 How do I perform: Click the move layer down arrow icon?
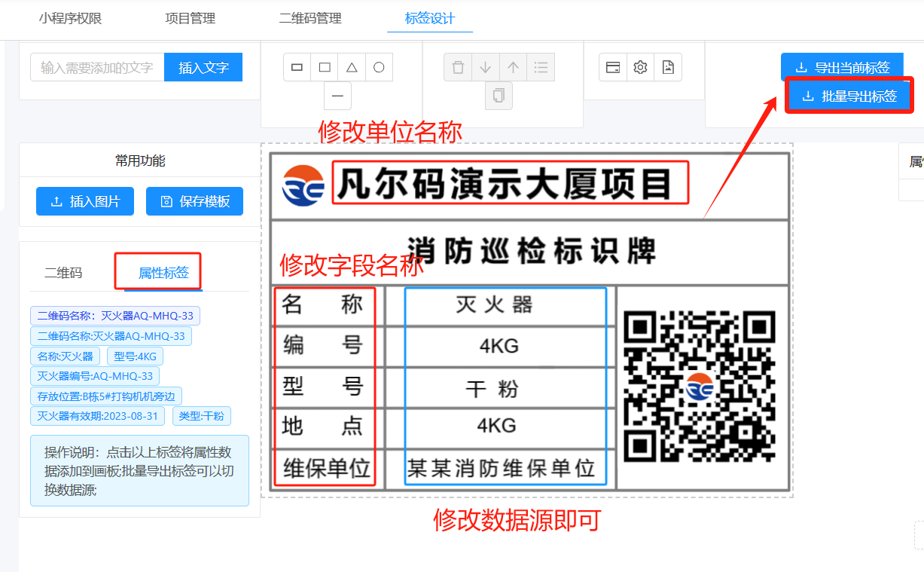tap(485, 67)
